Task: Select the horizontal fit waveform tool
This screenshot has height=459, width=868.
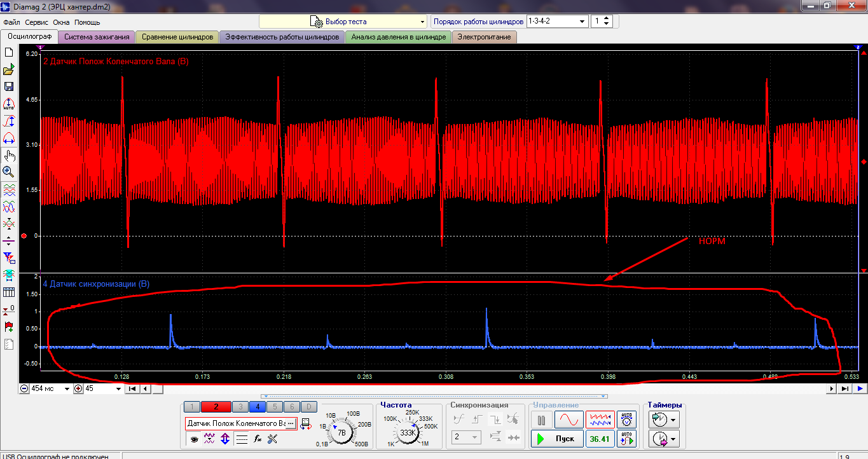Action: click(x=9, y=138)
